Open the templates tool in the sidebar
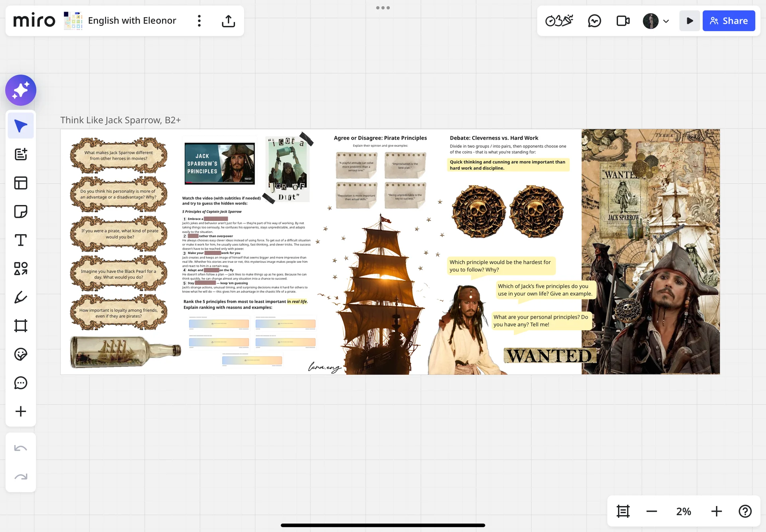The image size is (766, 532). [x=21, y=183]
